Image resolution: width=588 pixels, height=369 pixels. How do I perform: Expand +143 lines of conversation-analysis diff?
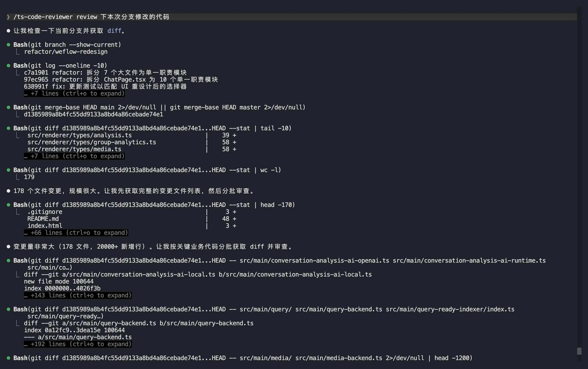point(78,295)
